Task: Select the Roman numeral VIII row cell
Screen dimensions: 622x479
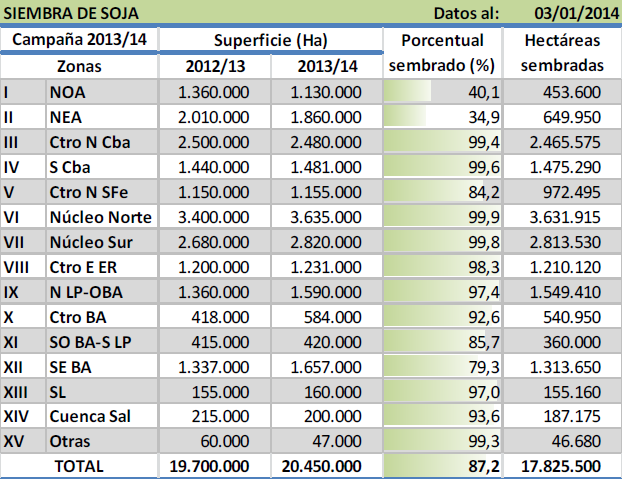Action: point(22,266)
